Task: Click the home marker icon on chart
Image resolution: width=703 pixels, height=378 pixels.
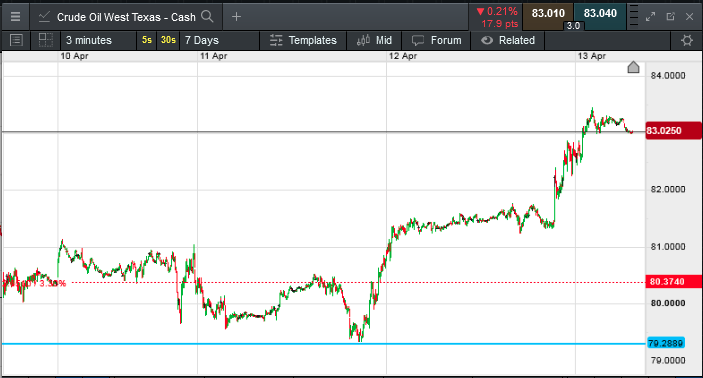Action: pos(633,67)
